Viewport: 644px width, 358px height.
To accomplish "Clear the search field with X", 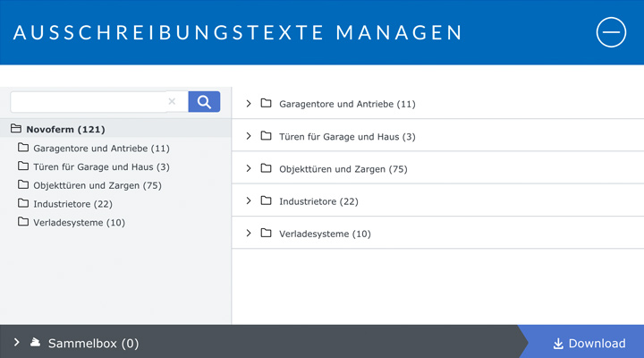I will (x=172, y=102).
